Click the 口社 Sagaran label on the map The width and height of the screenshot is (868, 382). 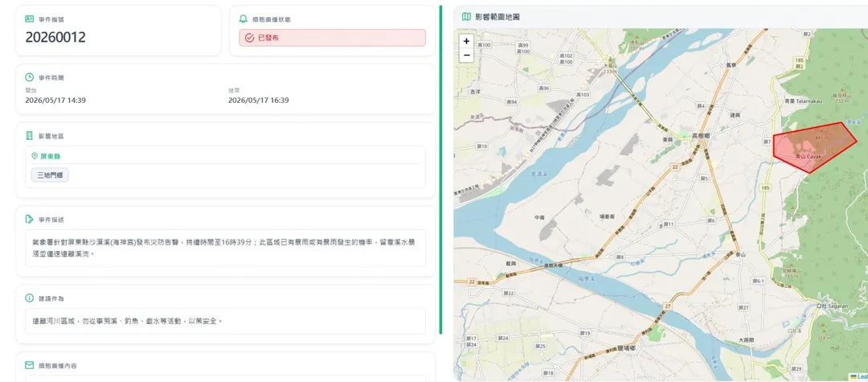click(832, 306)
